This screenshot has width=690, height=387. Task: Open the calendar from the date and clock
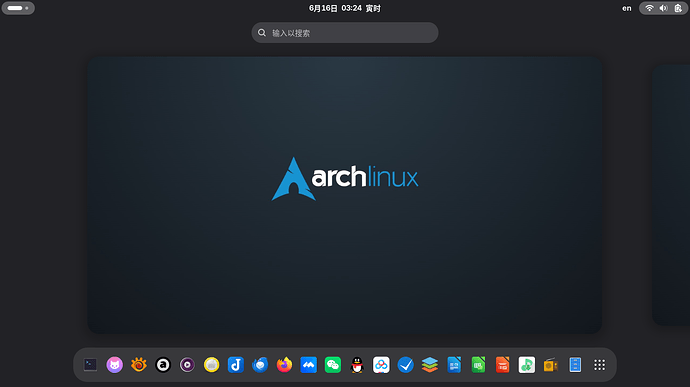345,8
